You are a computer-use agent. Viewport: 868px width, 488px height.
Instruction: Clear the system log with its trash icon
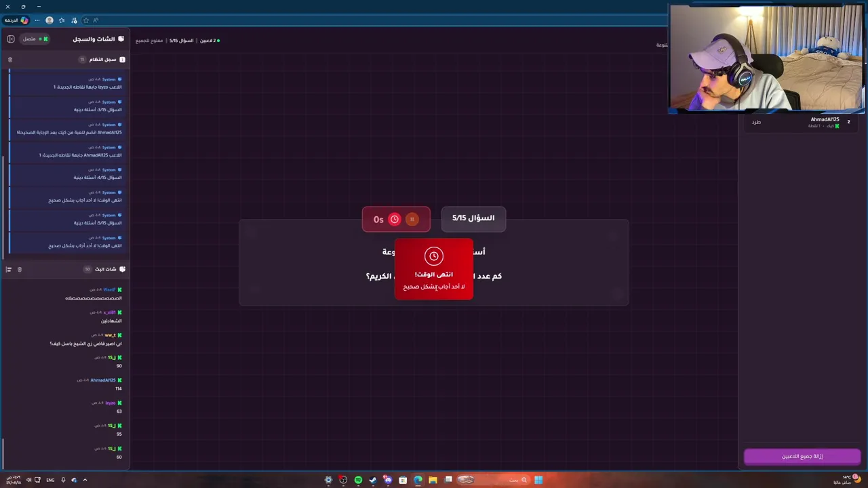coord(10,60)
